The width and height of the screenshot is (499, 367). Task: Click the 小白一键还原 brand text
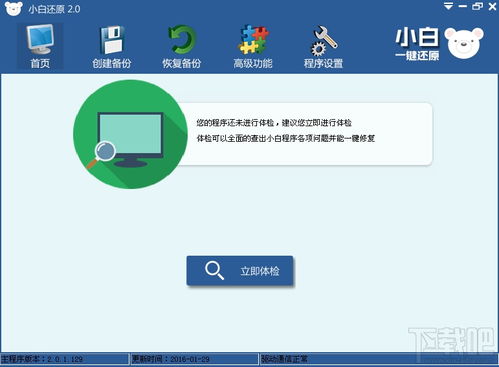(x=417, y=45)
